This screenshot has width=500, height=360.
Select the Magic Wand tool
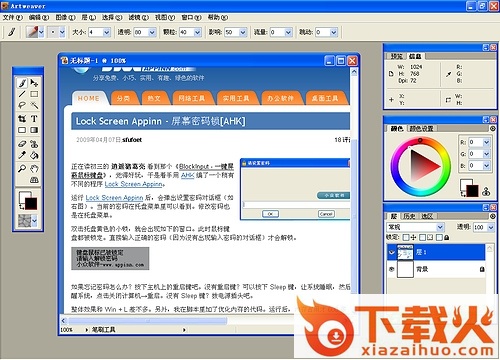(34, 105)
